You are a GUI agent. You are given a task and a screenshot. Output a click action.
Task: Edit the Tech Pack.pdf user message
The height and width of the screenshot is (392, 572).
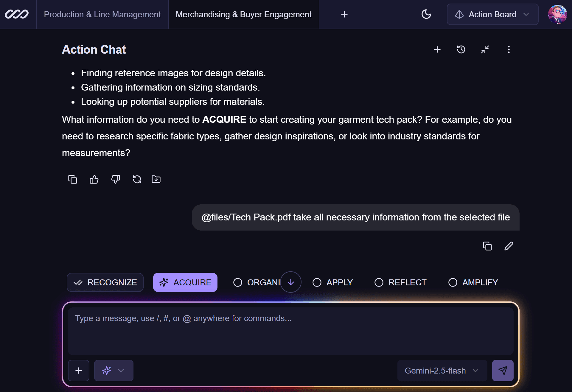[509, 246]
